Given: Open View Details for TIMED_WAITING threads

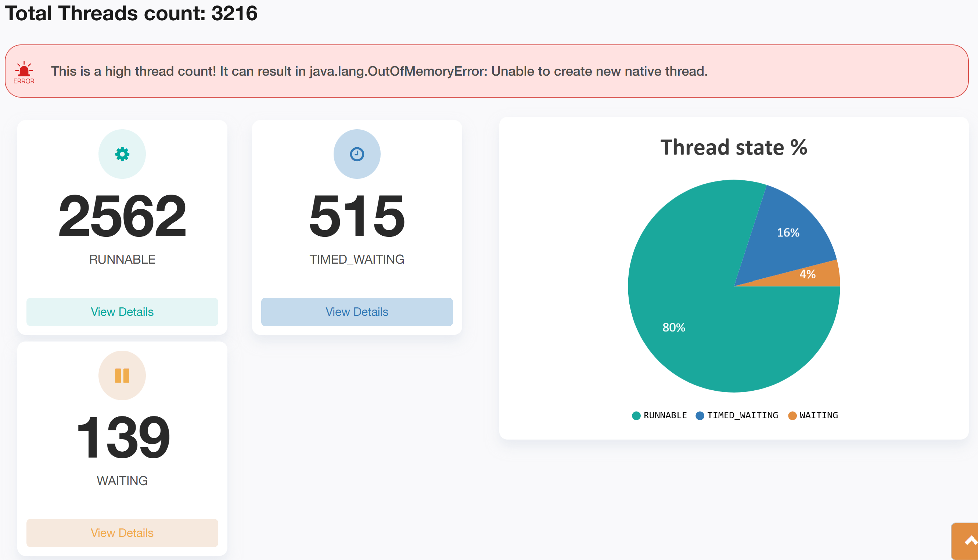Looking at the screenshot, I should point(357,311).
